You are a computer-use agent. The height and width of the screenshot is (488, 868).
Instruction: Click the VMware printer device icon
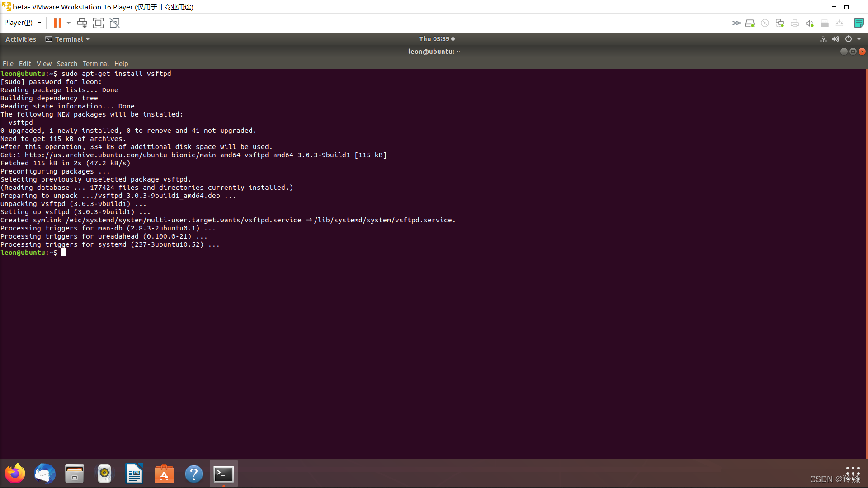[795, 23]
